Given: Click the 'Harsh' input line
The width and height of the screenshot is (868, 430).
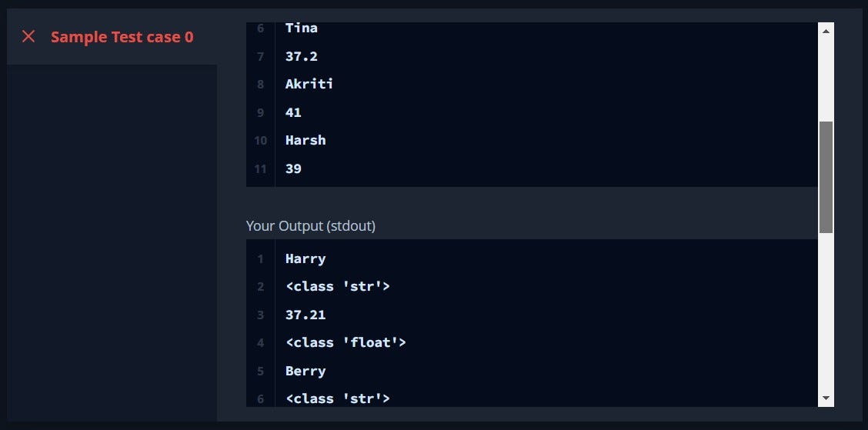Looking at the screenshot, I should tap(305, 140).
